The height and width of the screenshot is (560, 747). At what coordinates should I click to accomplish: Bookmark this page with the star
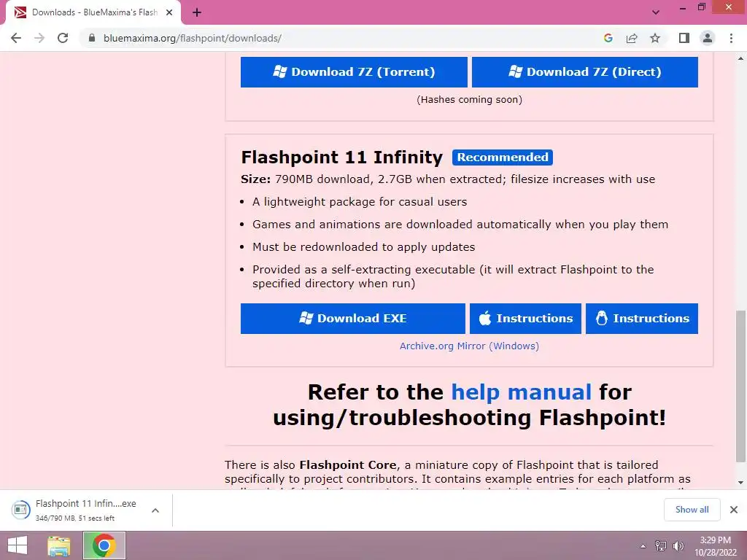pyautogui.click(x=655, y=38)
